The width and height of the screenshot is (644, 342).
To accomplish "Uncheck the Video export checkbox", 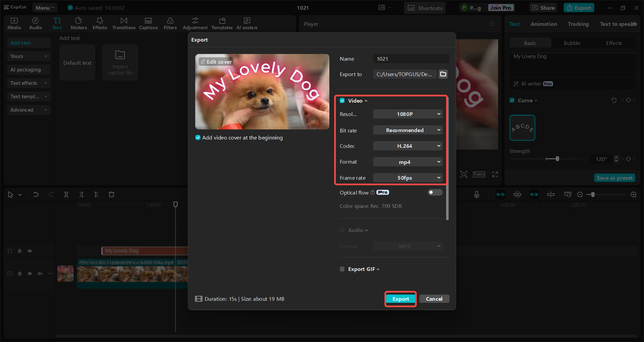I will [342, 101].
